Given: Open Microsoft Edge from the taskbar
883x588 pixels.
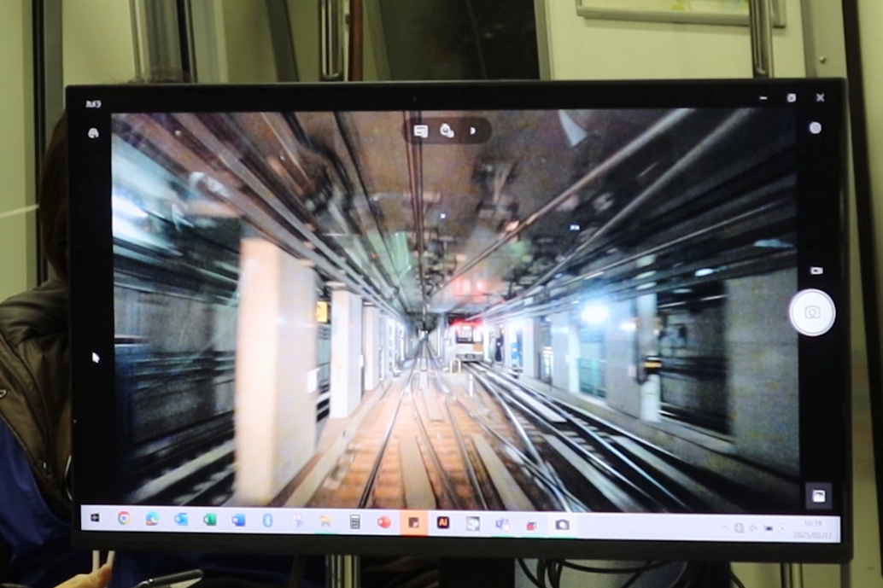Looking at the screenshot, I should tap(152, 519).
